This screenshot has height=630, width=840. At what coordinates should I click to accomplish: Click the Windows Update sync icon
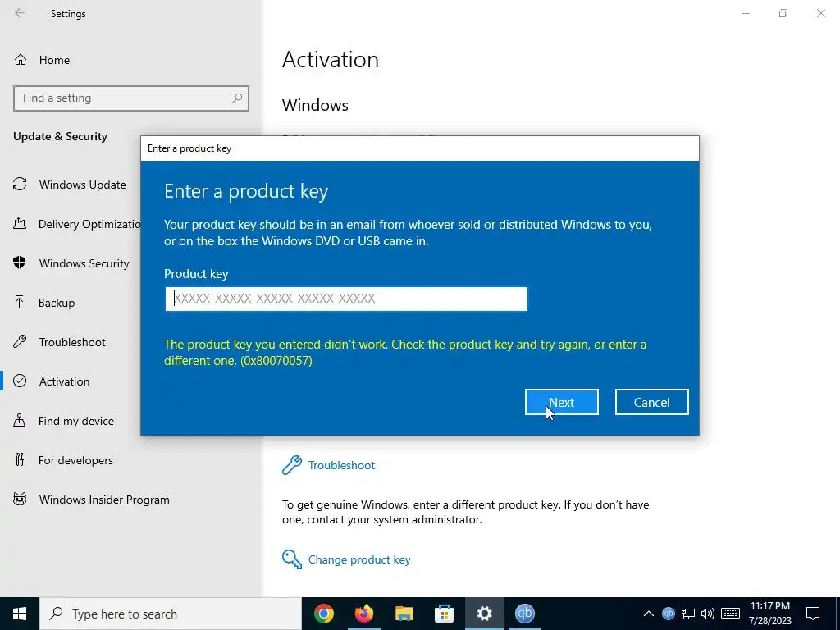coord(20,185)
